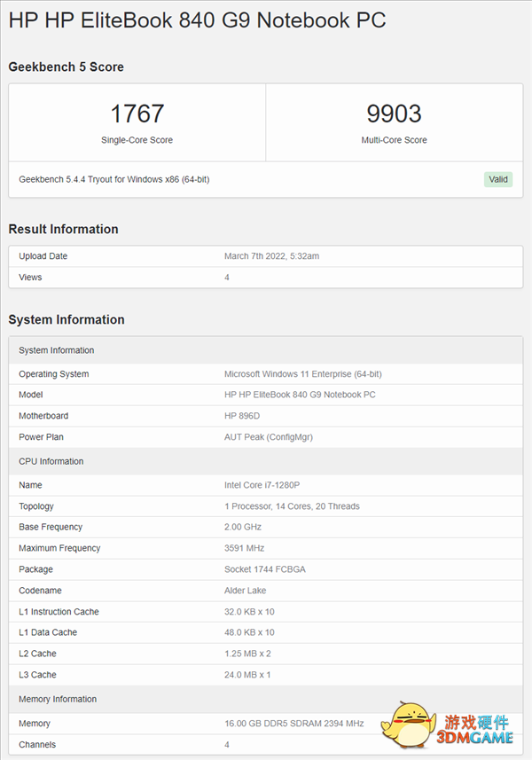532x760 pixels.
Task: Click the Power Plan label
Action: tap(41, 436)
